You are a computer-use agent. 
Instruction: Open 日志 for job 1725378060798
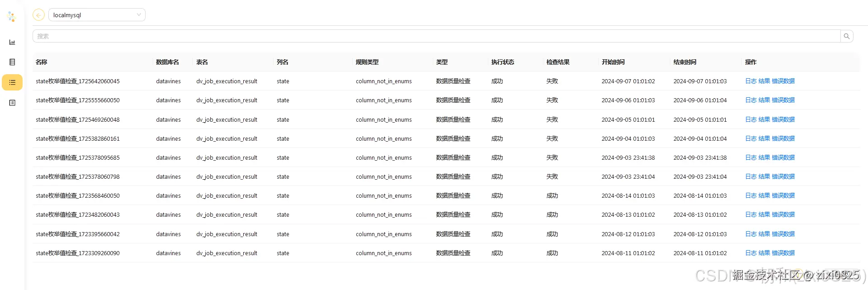(751, 176)
